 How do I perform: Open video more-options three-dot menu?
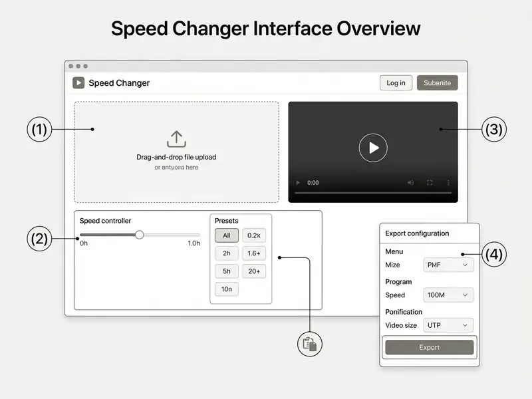pos(448,182)
